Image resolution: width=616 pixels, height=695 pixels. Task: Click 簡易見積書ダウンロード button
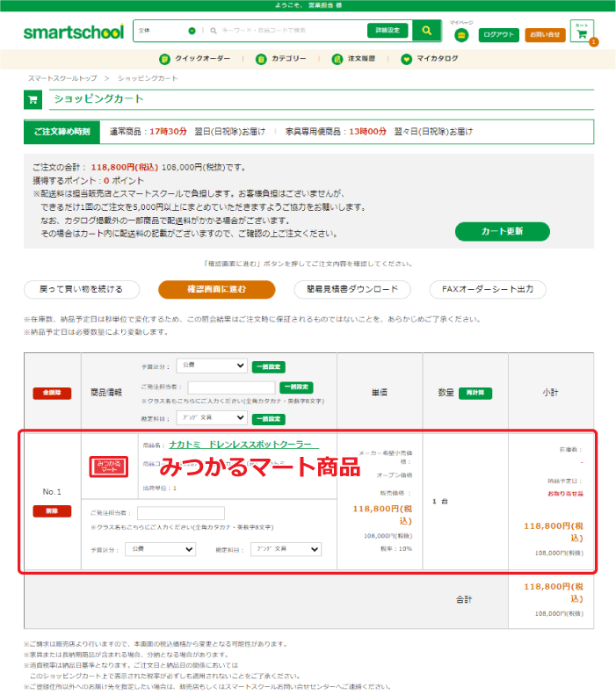click(352, 289)
